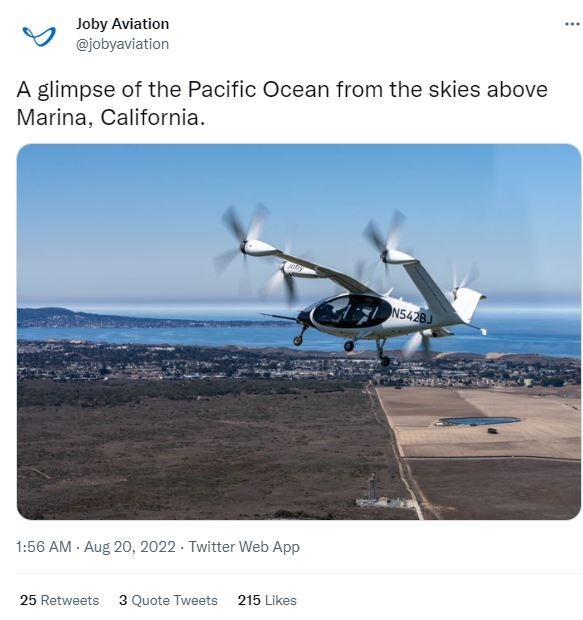Click the Twitter Web App source link

click(244, 547)
